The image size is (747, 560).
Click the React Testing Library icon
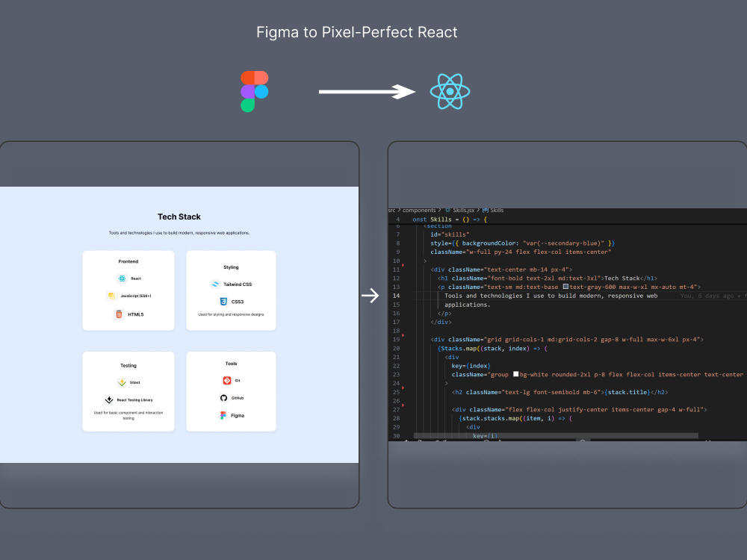109,400
